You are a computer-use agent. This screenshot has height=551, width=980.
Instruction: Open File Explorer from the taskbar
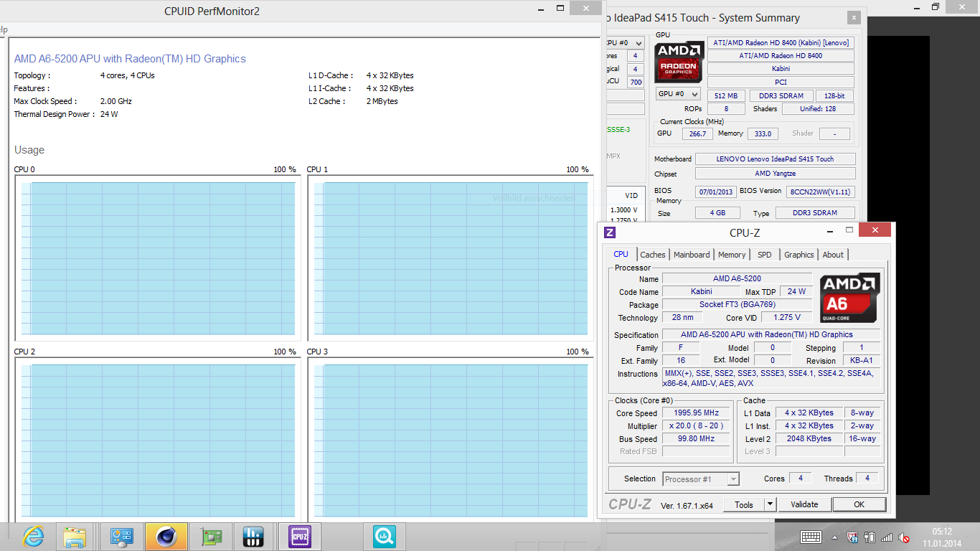75,536
